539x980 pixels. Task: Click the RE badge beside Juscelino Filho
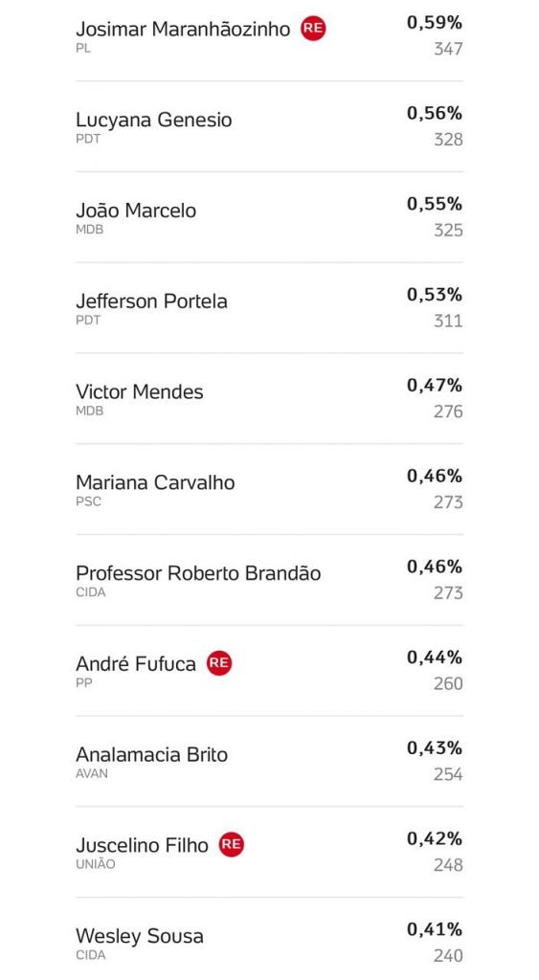click(232, 844)
